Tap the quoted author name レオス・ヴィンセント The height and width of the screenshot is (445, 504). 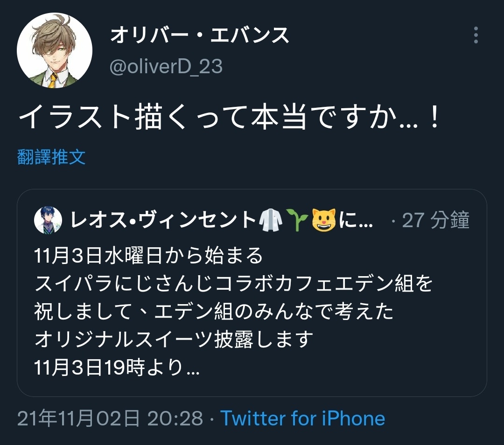tap(163, 220)
